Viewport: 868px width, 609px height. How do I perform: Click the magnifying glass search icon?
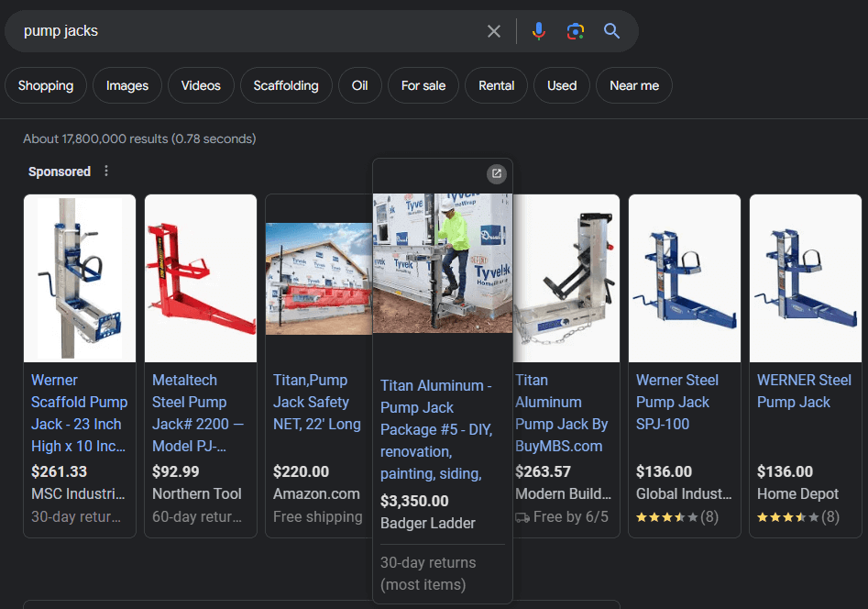(x=611, y=31)
